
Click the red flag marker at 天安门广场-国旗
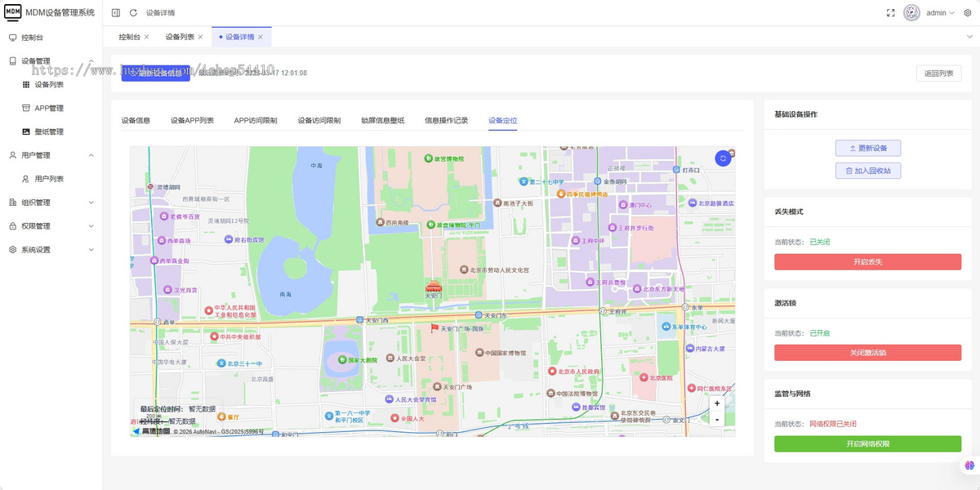tap(435, 328)
